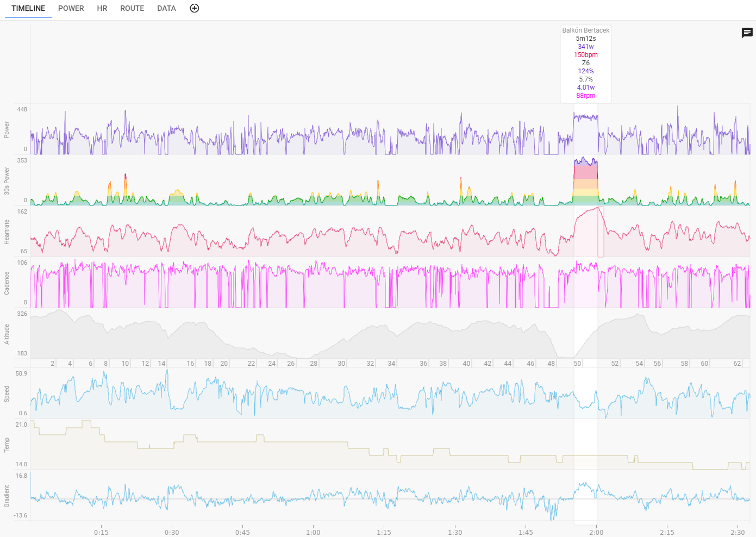Click the 2:00 time mark on bottom axis
Screen dimensions: 756x537
[x=596, y=532]
